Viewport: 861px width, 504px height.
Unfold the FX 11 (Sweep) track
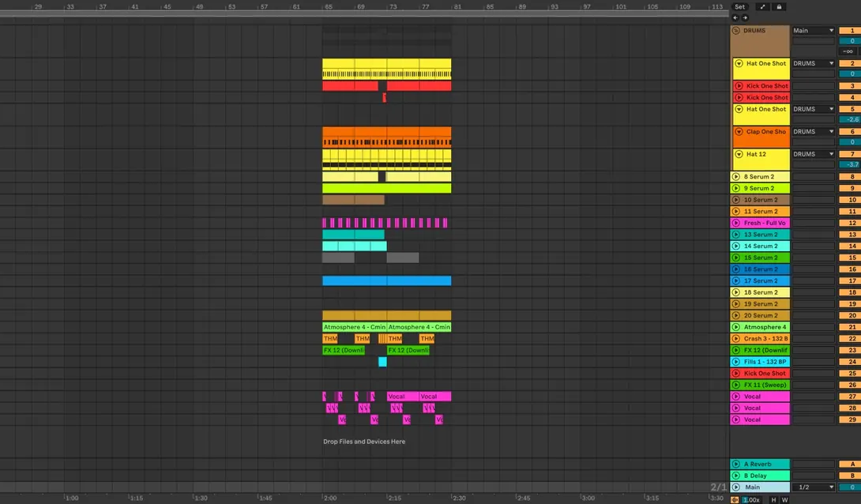(x=736, y=385)
